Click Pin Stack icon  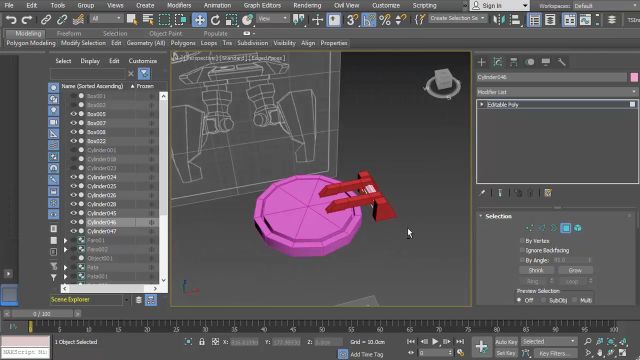482,193
